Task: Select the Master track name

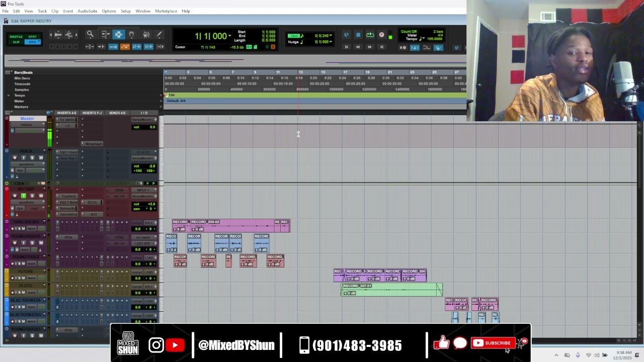Action: click(x=27, y=119)
